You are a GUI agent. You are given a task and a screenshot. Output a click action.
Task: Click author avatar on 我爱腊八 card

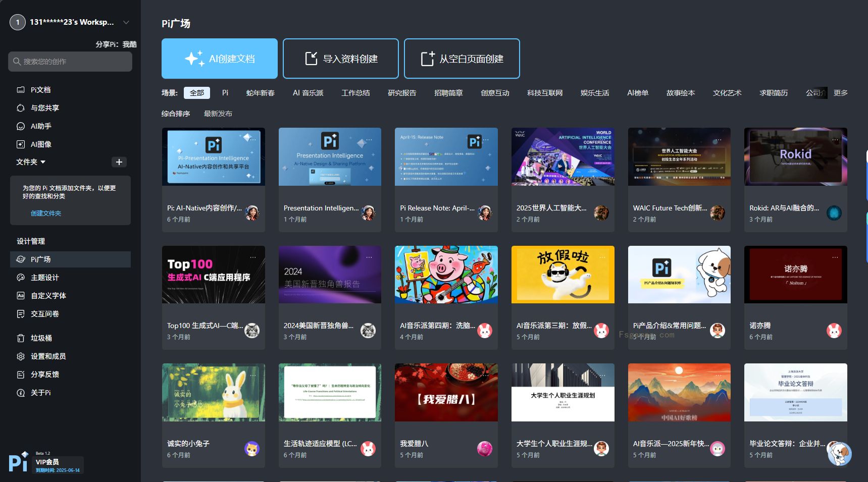[485, 449]
